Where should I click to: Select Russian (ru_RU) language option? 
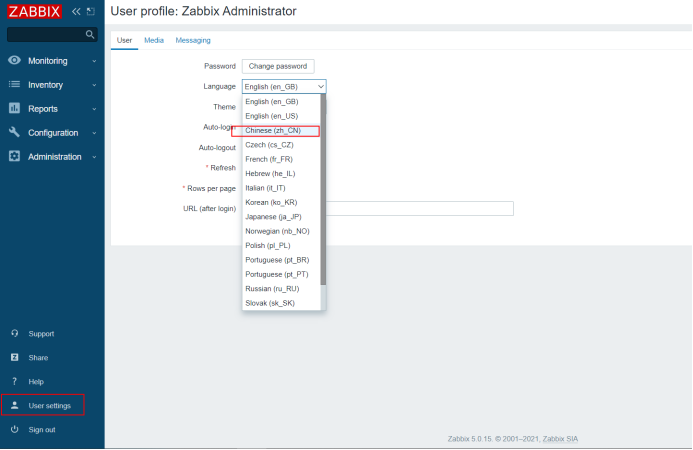point(281,289)
